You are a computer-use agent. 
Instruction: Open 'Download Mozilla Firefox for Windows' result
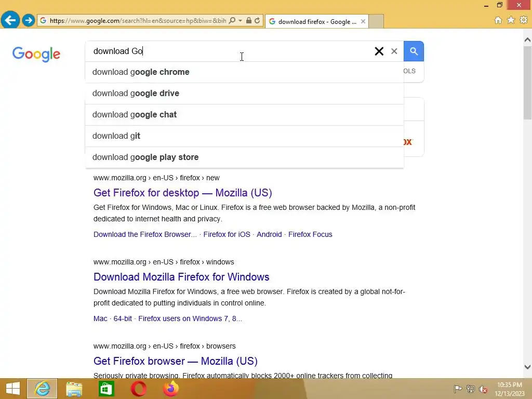coord(181,277)
